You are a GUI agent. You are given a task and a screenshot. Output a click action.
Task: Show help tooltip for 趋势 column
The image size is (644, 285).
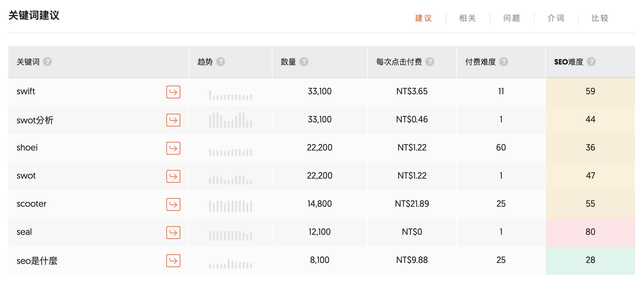pyautogui.click(x=221, y=62)
